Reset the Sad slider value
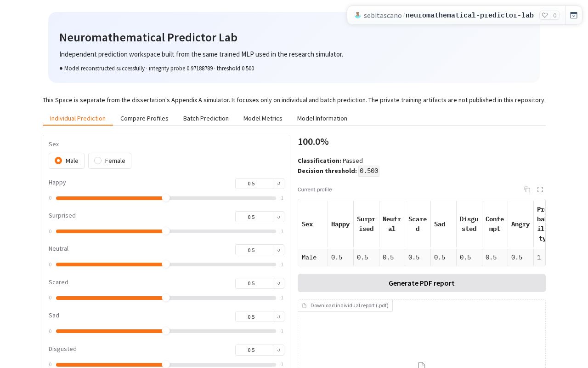Screen dimensions: 588x368 coord(278,316)
